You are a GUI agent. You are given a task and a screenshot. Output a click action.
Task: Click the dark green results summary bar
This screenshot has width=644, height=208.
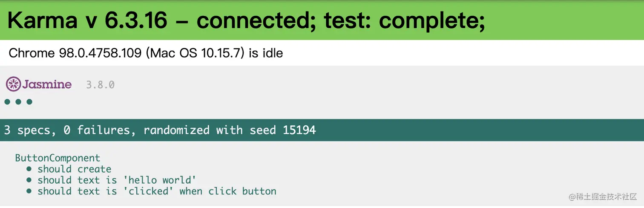[x=469, y=130]
